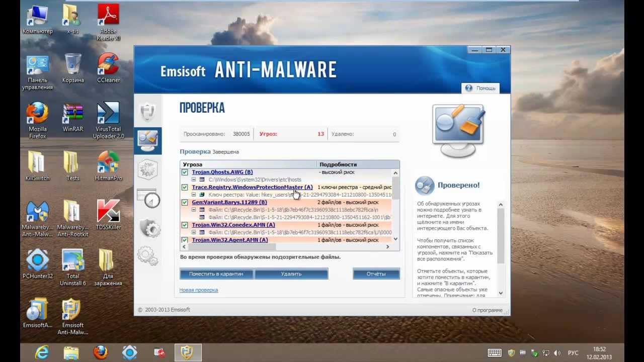Open Internet Explorer from the taskbar

[x=42, y=352]
